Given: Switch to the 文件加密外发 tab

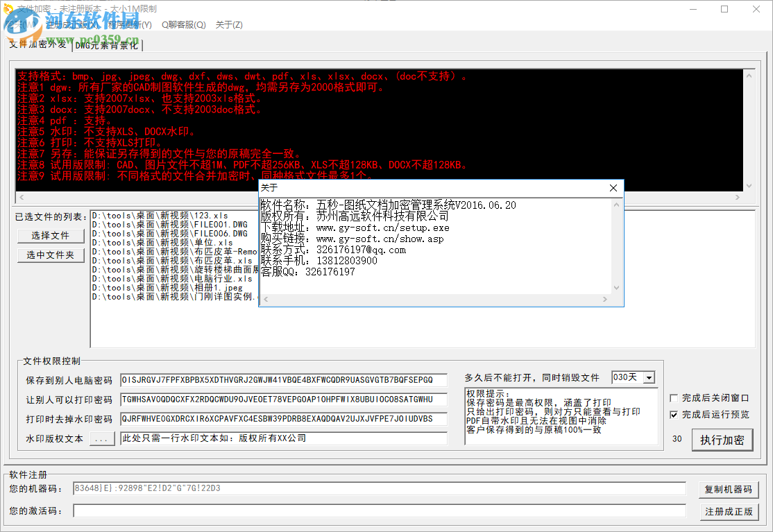Looking at the screenshot, I should [38, 44].
